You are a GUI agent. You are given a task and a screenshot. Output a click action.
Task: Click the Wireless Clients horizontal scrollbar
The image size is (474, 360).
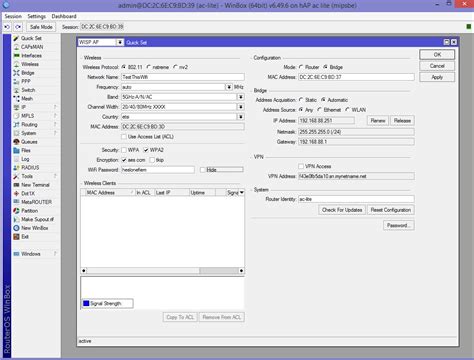(x=163, y=271)
